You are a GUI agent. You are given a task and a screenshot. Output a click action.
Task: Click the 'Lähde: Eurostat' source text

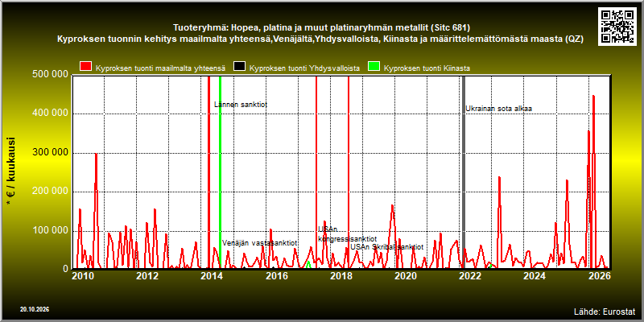click(605, 311)
